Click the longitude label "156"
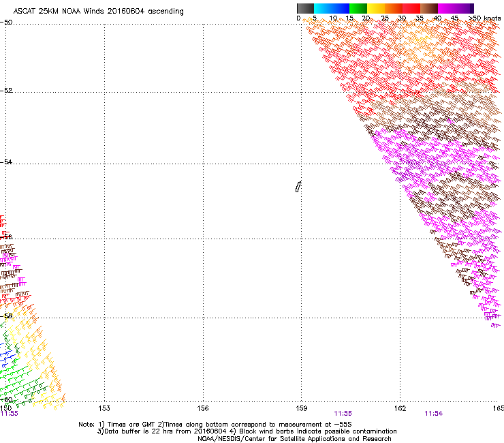Image resolution: width=504 pixels, height=443 pixels. coord(203,408)
